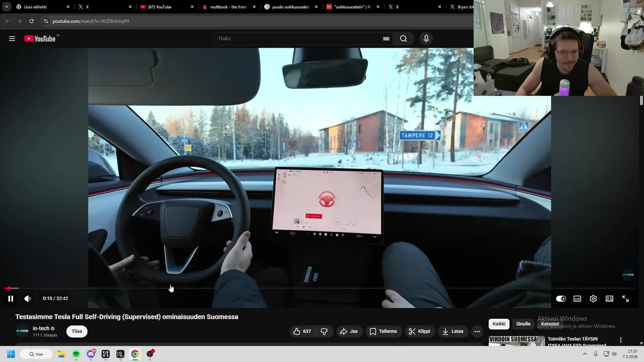Click the Windows taskbar Hae search box
644x362 pixels.
coord(36,354)
